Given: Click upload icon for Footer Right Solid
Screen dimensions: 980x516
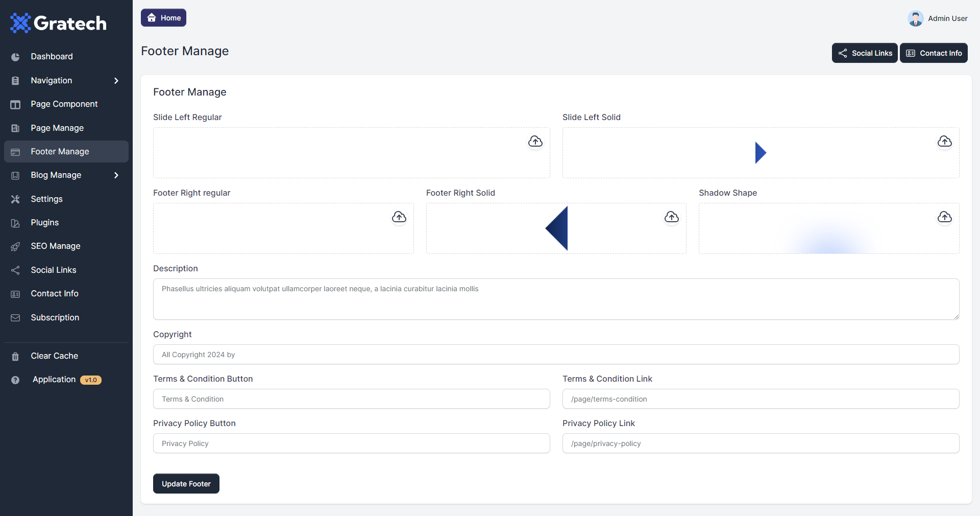Looking at the screenshot, I should pos(671,217).
